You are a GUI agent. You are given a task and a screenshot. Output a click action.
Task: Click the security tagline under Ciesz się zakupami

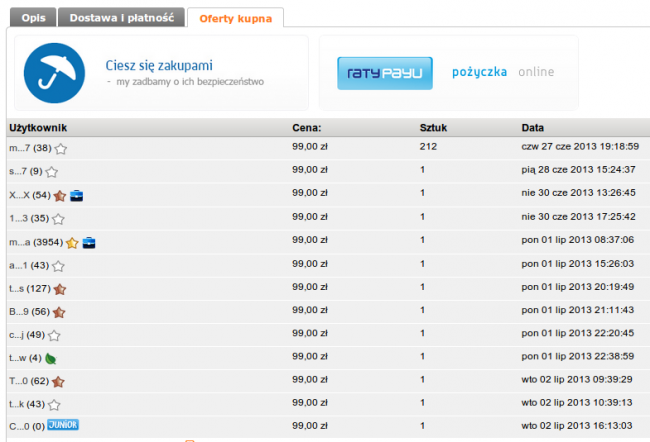click(185, 82)
